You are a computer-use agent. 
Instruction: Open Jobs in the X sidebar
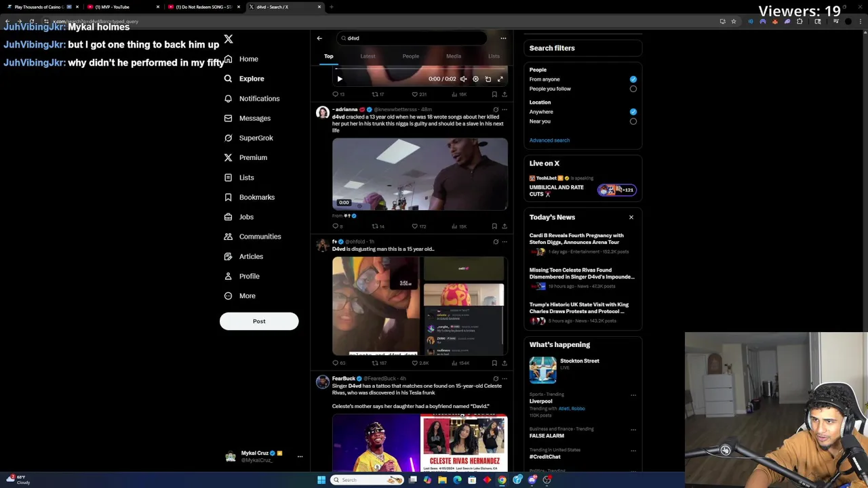click(x=239, y=217)
